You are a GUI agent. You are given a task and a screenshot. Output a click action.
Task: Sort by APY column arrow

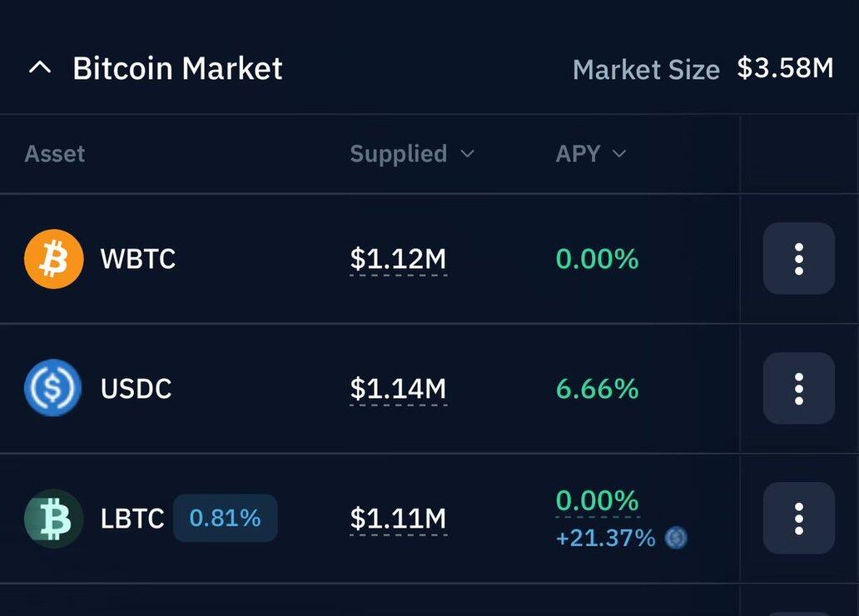click(x=619, y=154)
